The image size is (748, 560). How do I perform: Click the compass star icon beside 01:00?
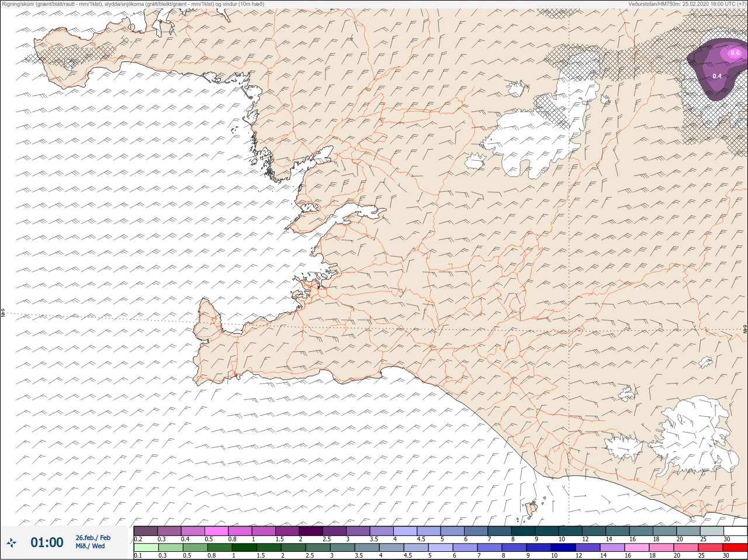point(12,543)
